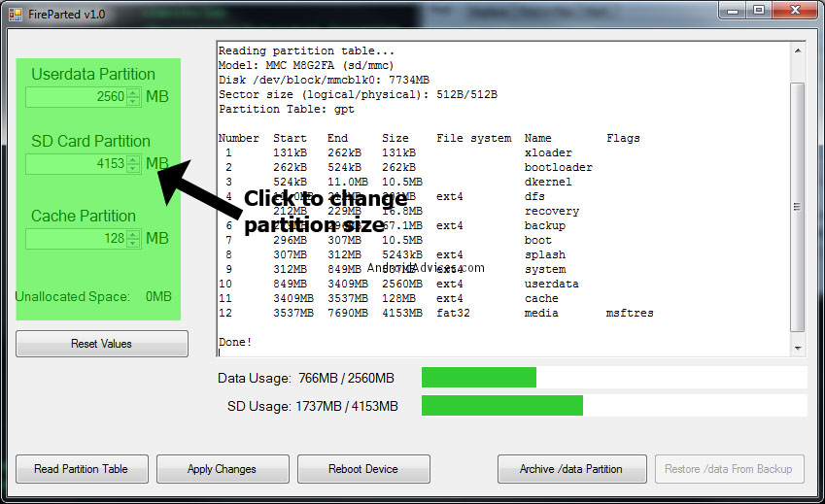Screen dimensions: 825x504
Task: Click the Reboot Device button
Action: [x=363, y=469]
